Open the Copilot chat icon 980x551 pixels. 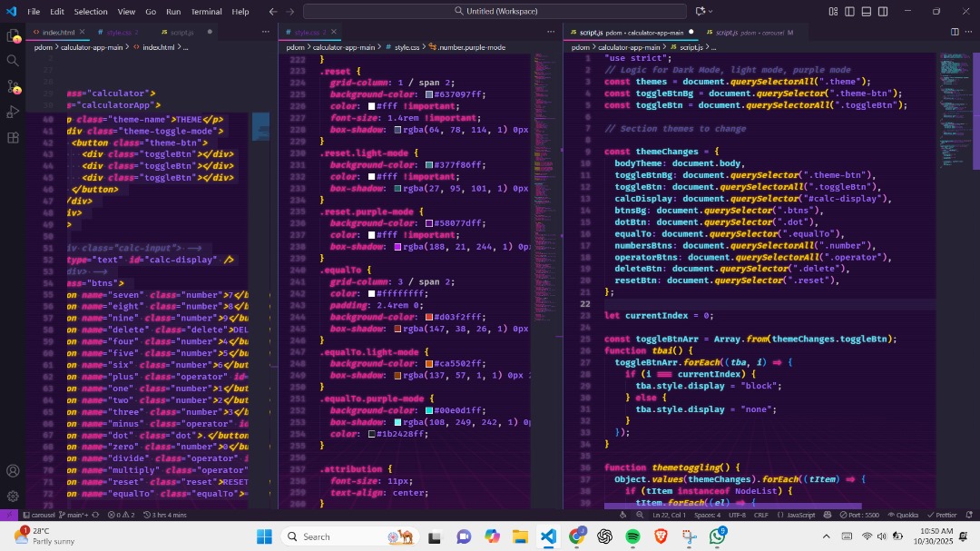click(700, 11)
